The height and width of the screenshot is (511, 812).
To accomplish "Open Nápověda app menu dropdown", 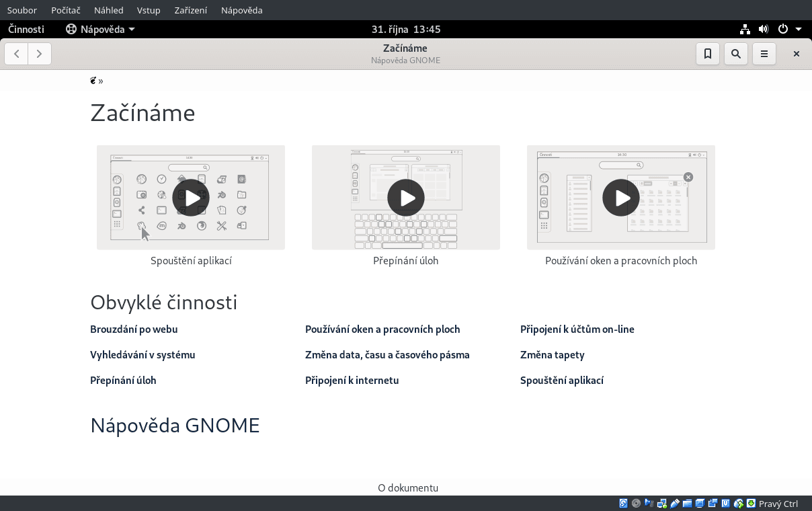I will point(100,30).
